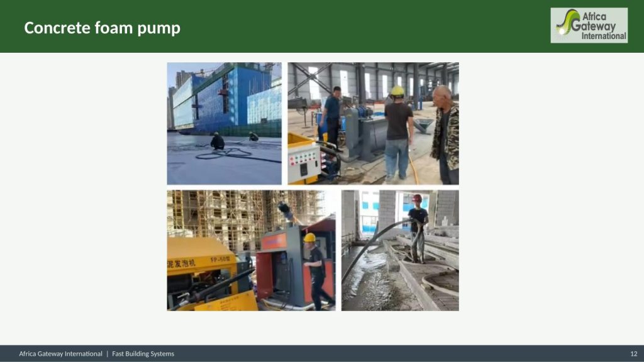Click "Fast Building Systems" footer text

[143, 354]
